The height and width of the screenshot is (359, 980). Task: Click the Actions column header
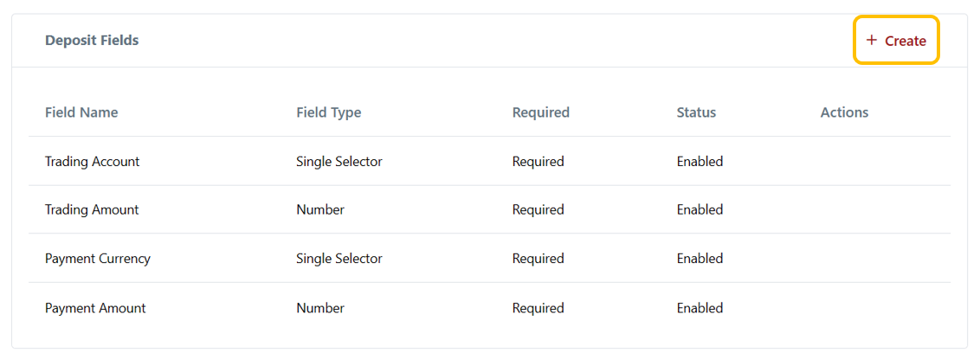click(x=844, y=112)
